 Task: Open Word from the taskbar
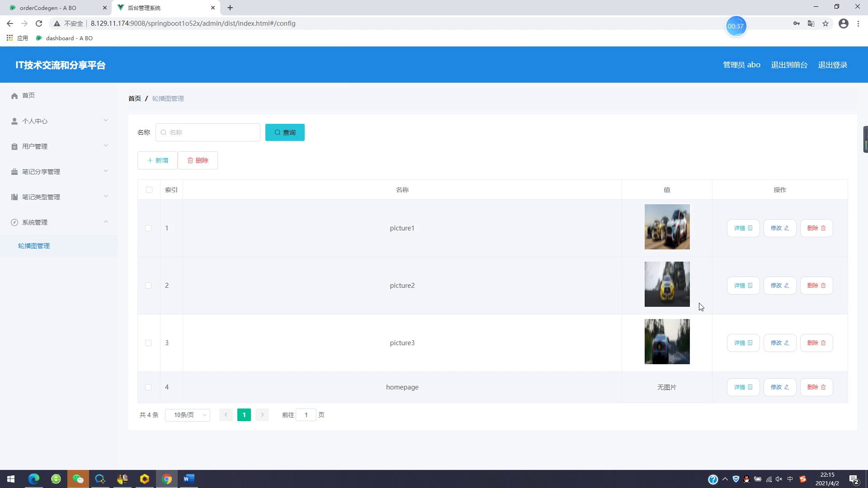[189, 479]
